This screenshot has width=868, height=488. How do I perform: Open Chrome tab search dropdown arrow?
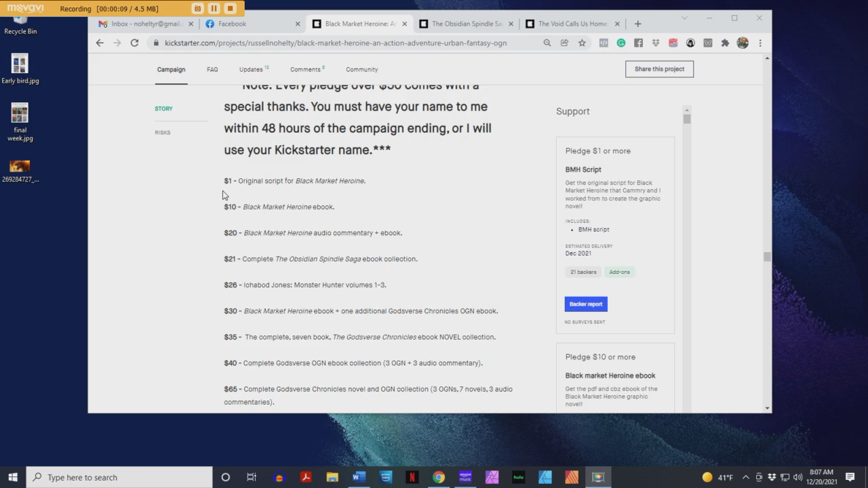tap(685, 18)
